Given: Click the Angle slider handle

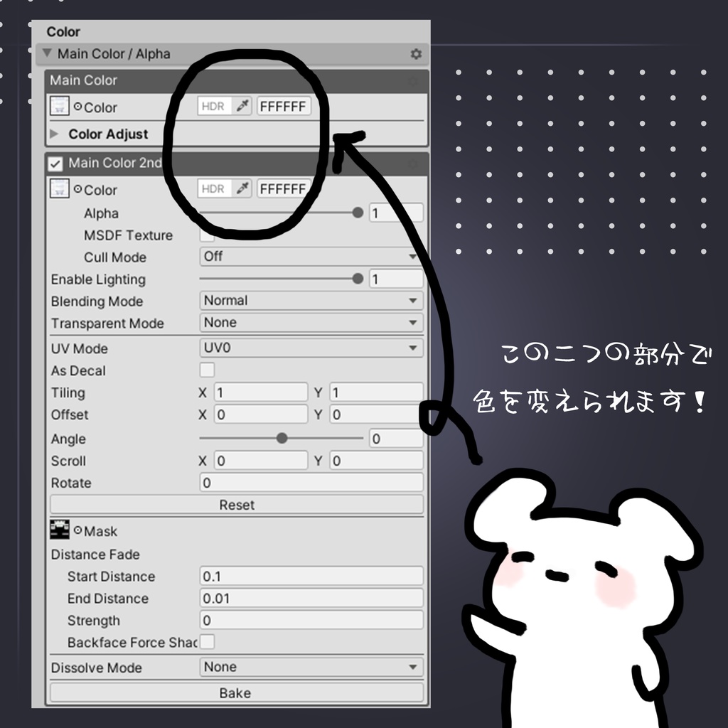Looking at the screenshot, I should pos(282,438).
